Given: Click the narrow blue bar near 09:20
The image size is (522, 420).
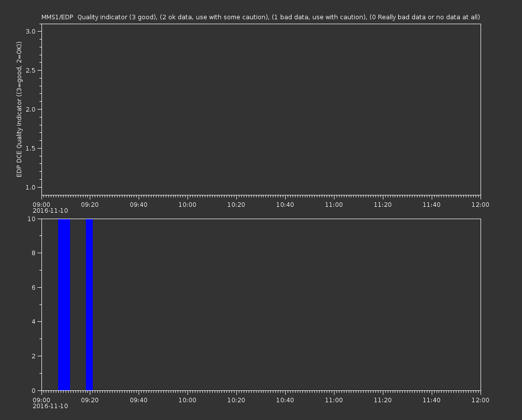Looking at the screenshot, I should point(89,305).
